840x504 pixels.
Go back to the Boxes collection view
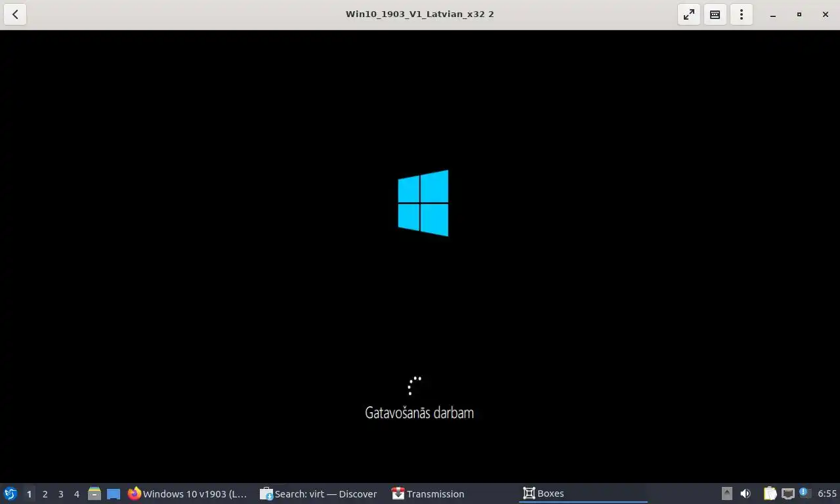click(15, 14)
